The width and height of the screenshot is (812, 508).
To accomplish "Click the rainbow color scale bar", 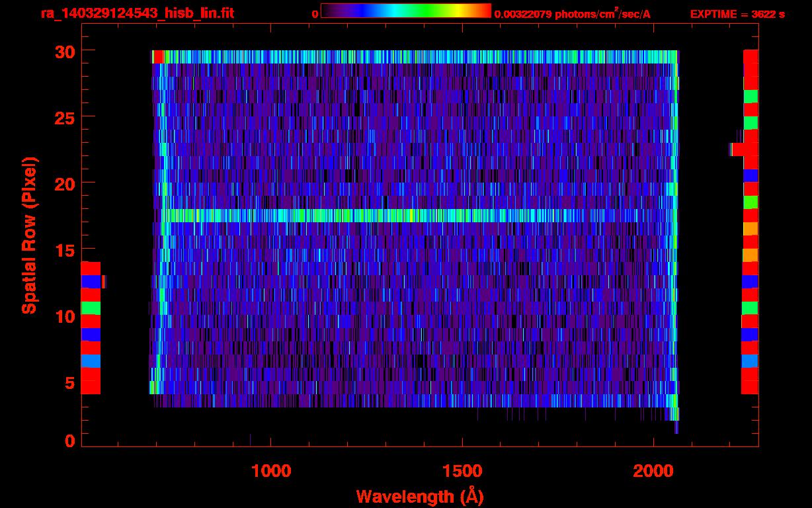I will [x=405, y=11].
